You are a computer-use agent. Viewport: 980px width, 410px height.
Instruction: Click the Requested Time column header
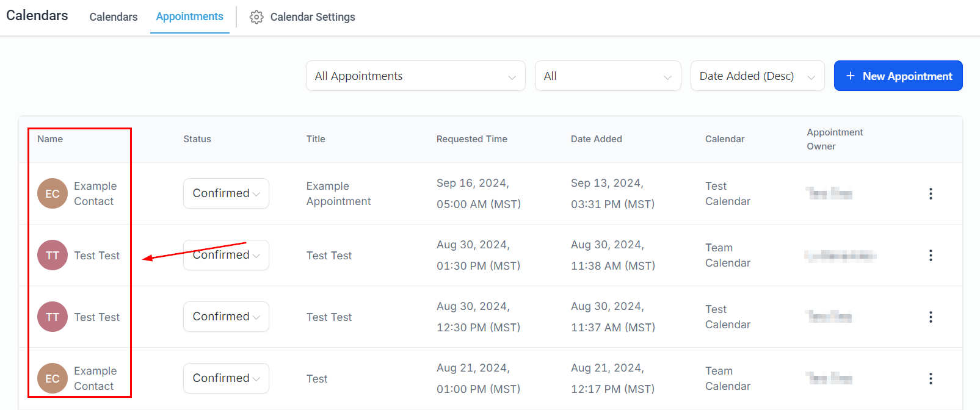click(471, 139)
